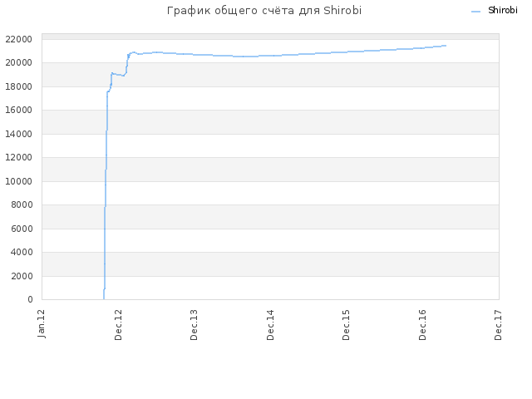
Task: Click the Dec.13 x-axis label
Action: (194, 325)
